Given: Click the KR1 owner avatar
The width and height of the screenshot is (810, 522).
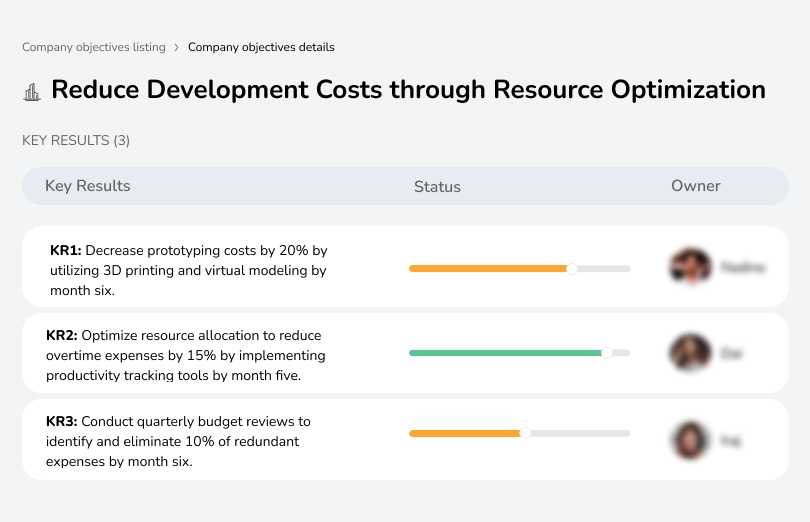Looking at the screenshot, I should [x=691, y=267].
